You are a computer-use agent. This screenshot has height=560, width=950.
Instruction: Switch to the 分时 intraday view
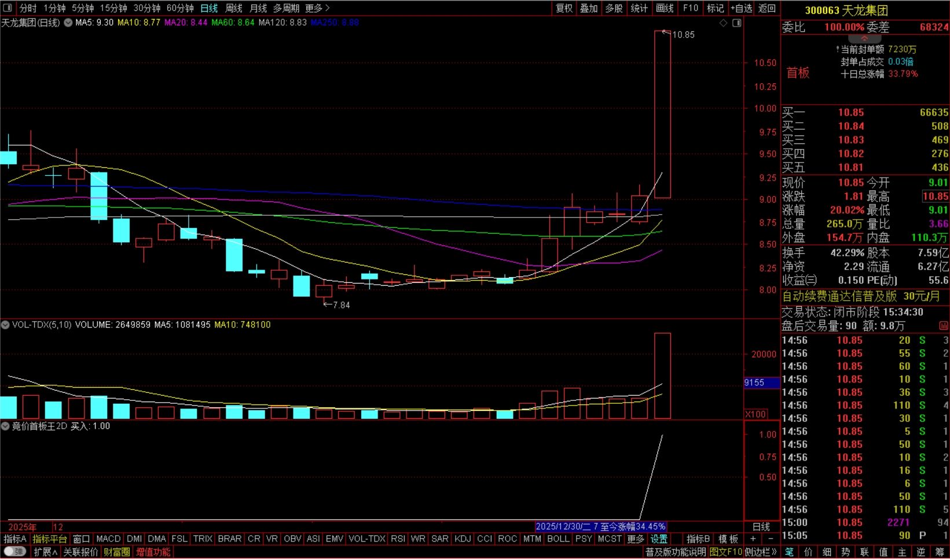[x=28, y=8]
